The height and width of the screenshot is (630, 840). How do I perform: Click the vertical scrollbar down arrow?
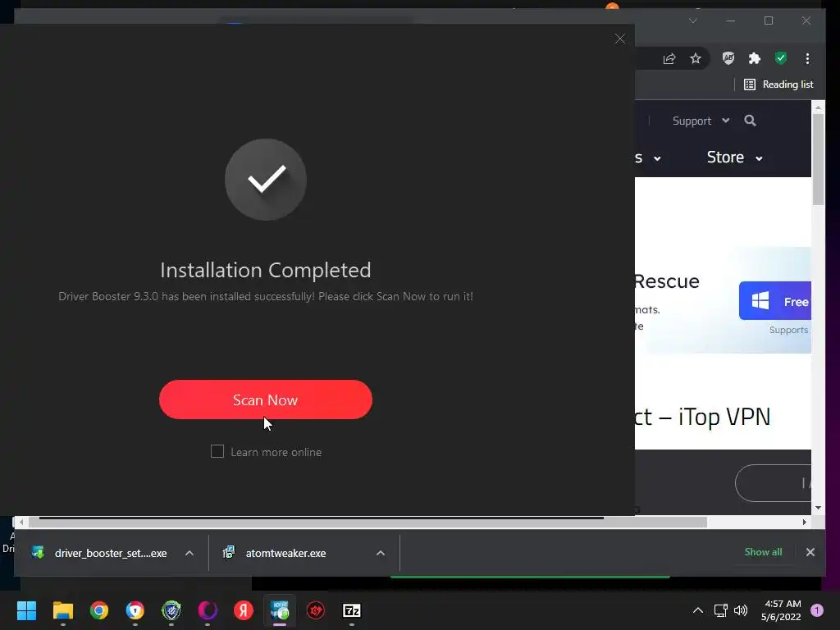pyautogui.click(x=818, y=508)
